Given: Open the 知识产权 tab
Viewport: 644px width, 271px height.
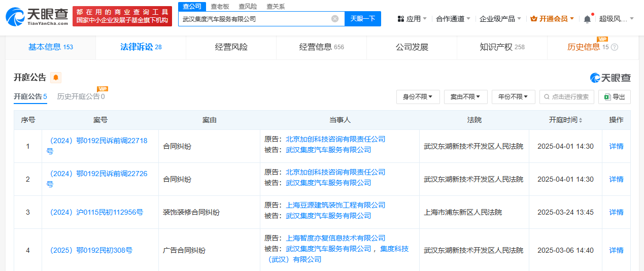Looking at the screenshot, I should [x=502, y=47].
